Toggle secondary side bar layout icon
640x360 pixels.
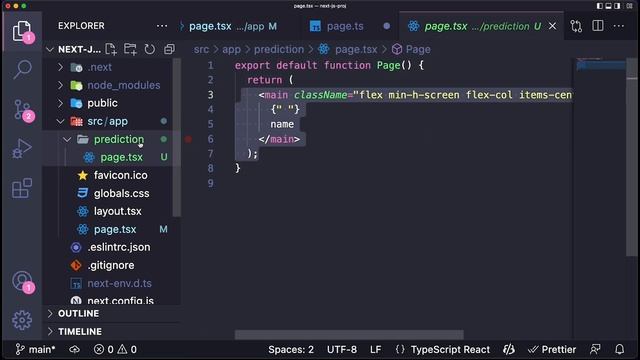(x=618, y=6)
